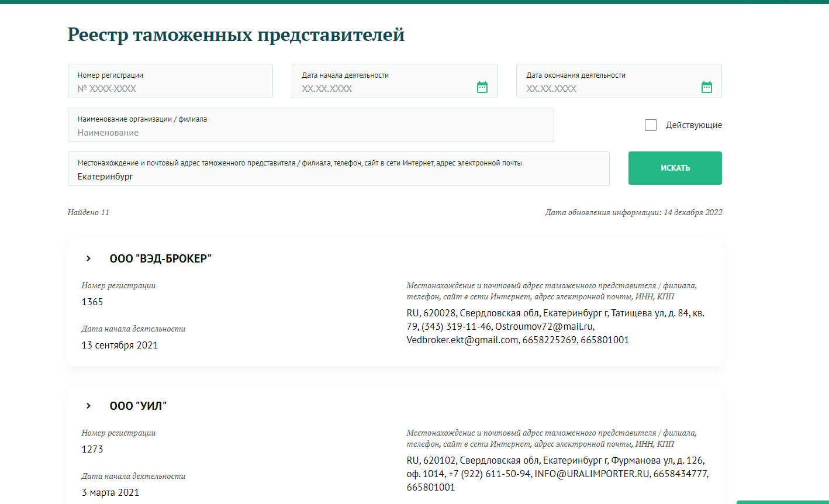829x504 pixels.
Task: Click the address field containing Екатеринбург
Action: pos(338,169)
